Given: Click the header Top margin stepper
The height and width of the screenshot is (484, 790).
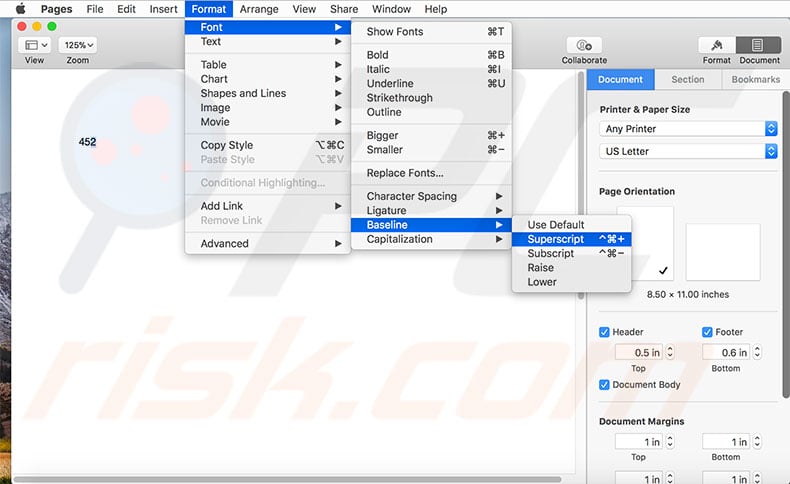Looking at the screenshot, I should 670,352.
